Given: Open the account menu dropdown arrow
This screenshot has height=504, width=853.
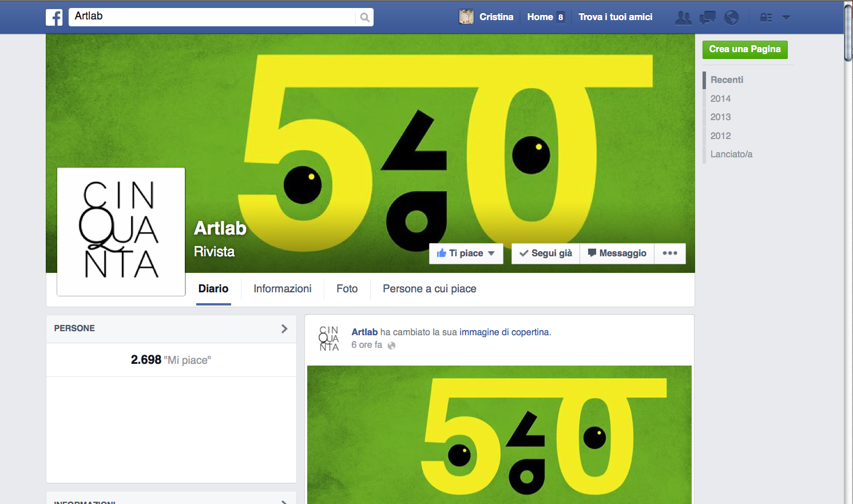Looking at the screenshot, I should [x=786, y=18].
